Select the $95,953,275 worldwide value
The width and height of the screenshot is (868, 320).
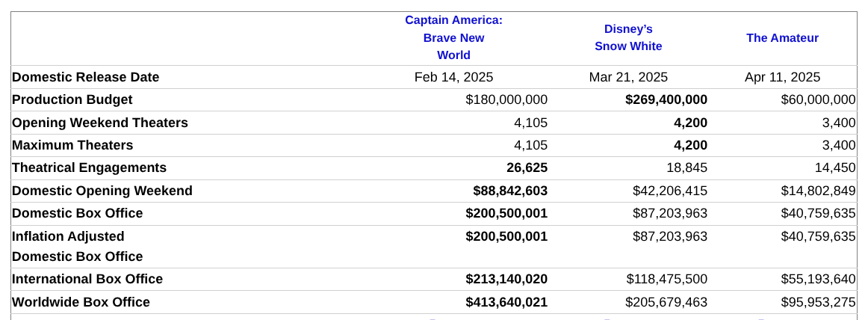click(819, 302)
